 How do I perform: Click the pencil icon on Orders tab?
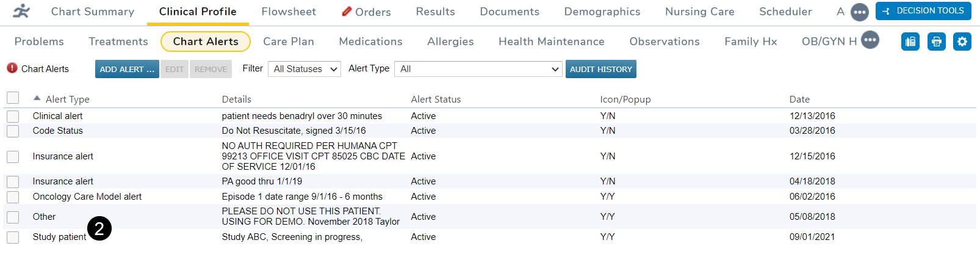click(347, 12)
